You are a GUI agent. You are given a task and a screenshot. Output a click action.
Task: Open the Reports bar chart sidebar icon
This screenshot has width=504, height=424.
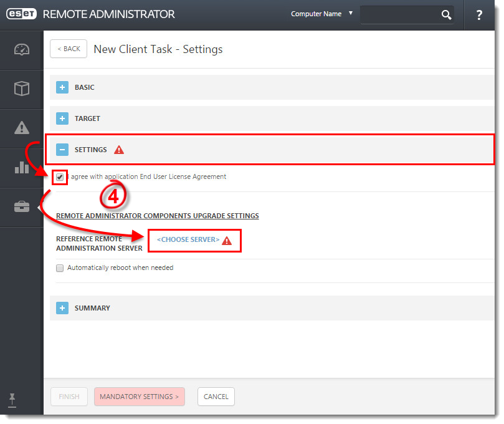click(22, 167)
